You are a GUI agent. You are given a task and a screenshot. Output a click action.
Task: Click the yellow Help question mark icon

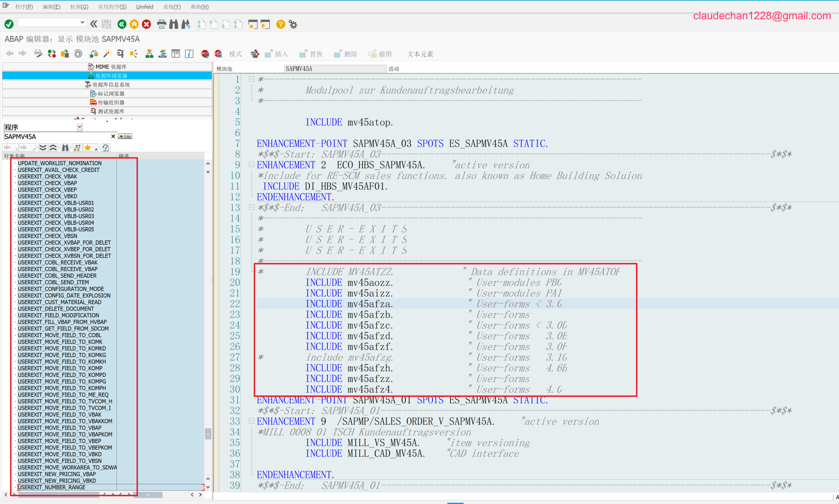pyautogui.click(x=280, y=24)
